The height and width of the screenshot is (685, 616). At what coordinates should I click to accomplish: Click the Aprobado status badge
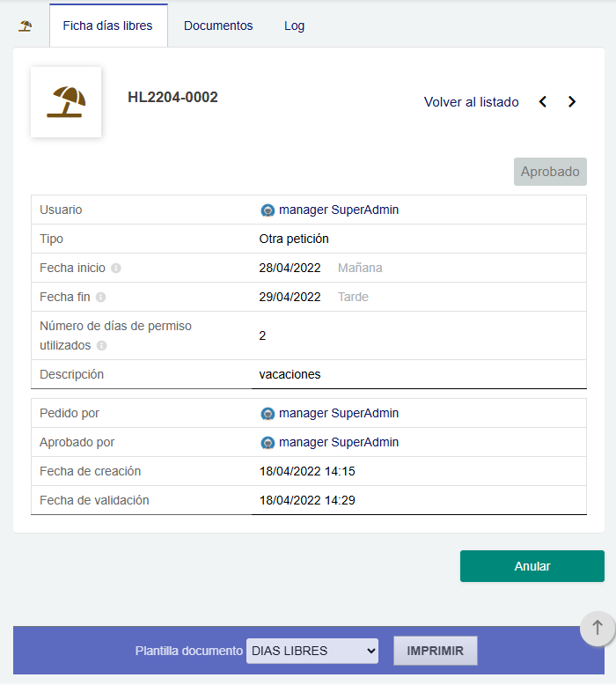click(550, 172)
